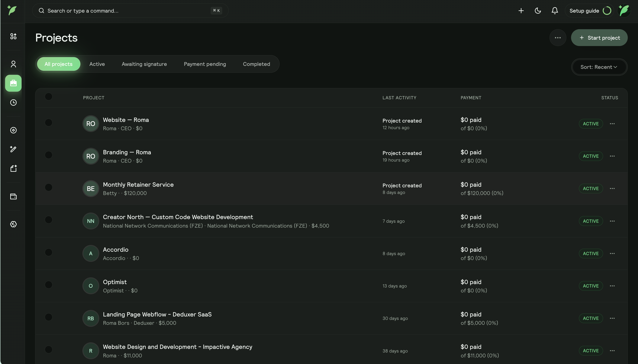This screenshot has width=638, height=364.
Task: Switch to the Completed tab
Action: (256, 64)
